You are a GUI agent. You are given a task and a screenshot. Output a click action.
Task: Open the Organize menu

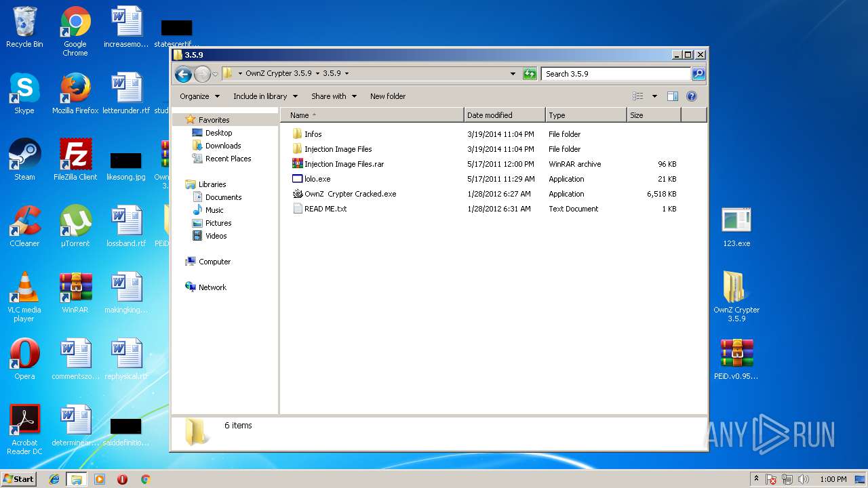coord(199,96)
